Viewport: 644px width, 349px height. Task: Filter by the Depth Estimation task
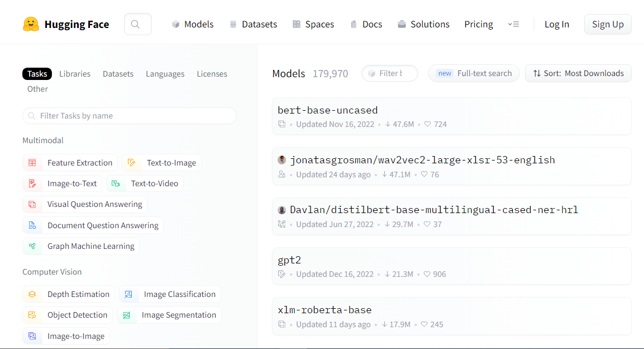click(69, 294)
